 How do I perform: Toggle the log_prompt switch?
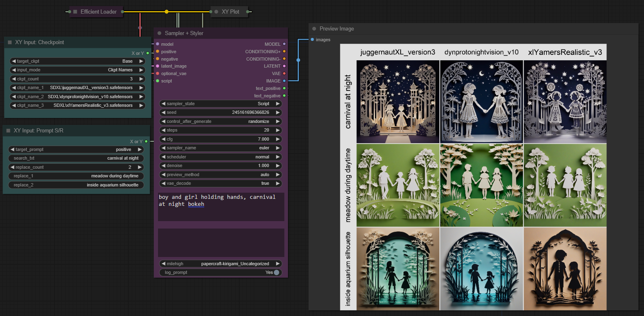(x=276, y=272)
